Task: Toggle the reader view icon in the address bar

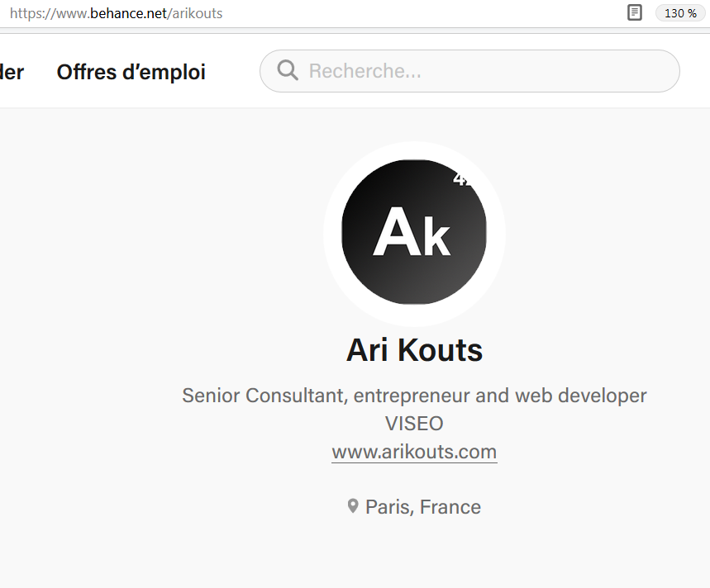Action: click(x=635, y=12)
